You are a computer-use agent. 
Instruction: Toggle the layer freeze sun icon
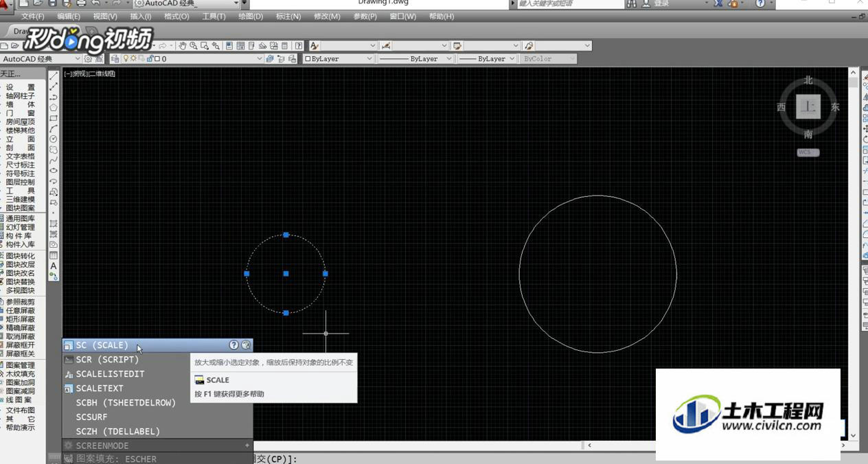(x=133, y=59)
